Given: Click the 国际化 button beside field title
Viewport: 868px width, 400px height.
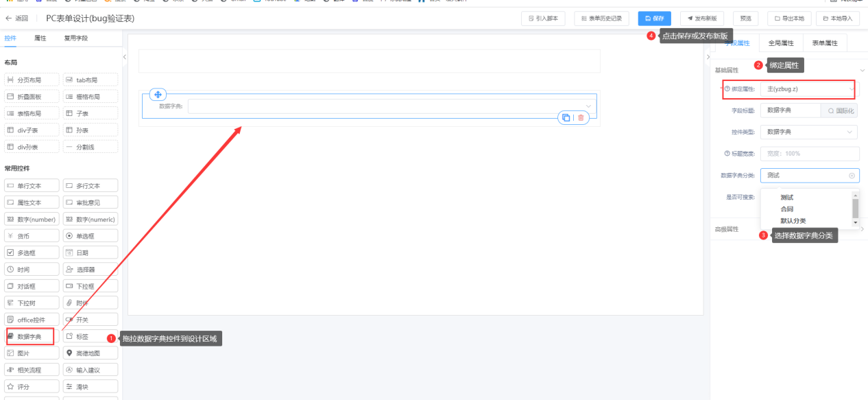Looking at the screenshot, I should (x=841, y=110).
